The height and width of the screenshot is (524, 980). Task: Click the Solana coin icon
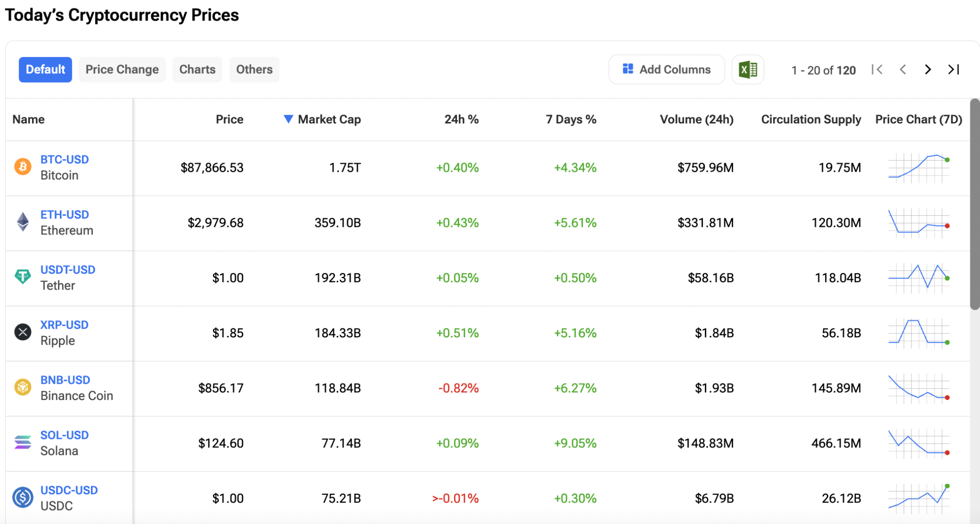pos(22,443)
